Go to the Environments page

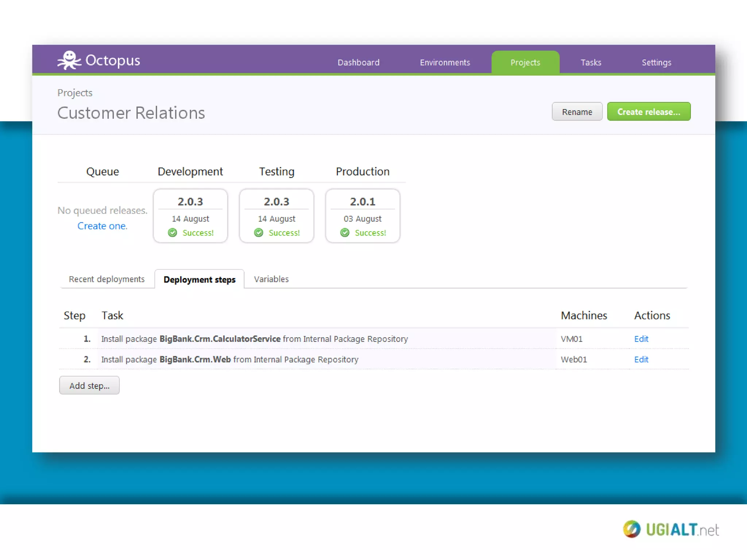[445, 62]
